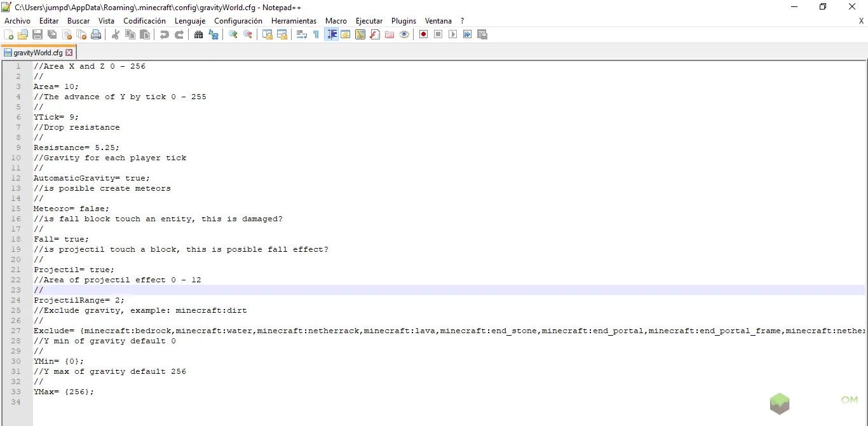The image size is (868, 426).
Task: Select the gravityWorld.cfg tab
Action: (x=37, y=53)
